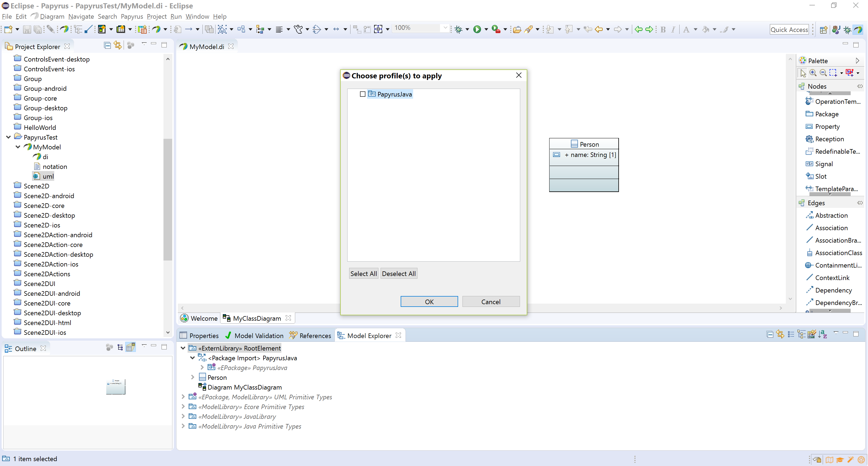Switch to the References tab
This screenshot has height=466, width=868.
point(310,336)
